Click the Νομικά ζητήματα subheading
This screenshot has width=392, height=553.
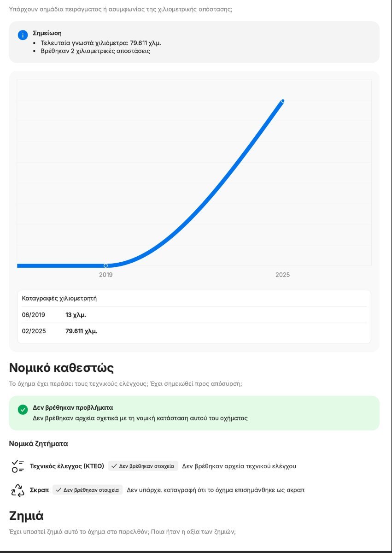(39, 444)
